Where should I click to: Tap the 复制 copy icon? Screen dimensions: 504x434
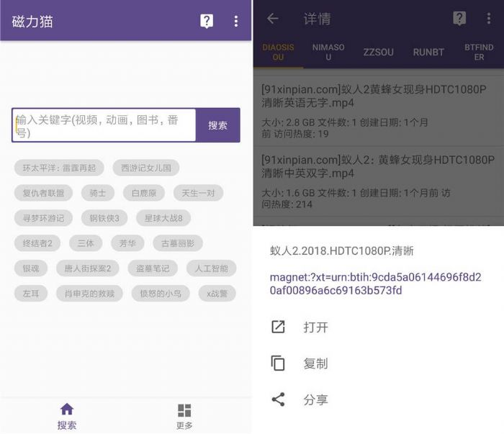click(x=279, y=363)
